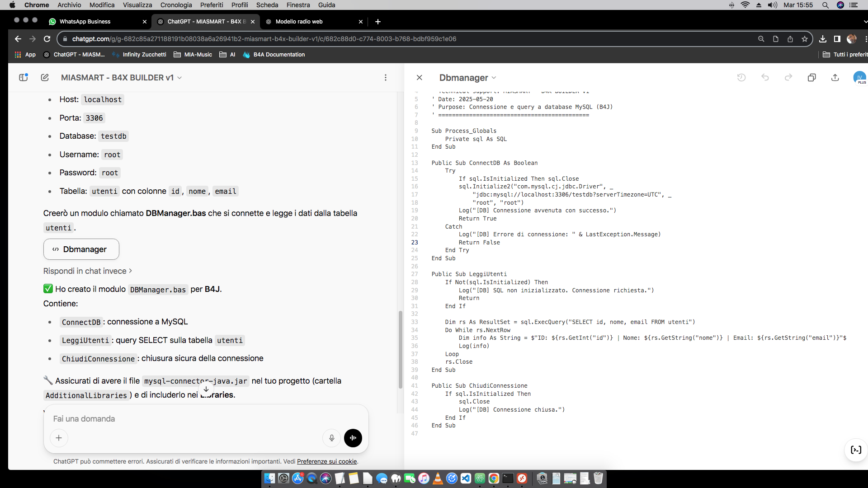Screen dimensions: 868x488
Task: Toggle Chrome side panel
Action: tap(837, 39)
